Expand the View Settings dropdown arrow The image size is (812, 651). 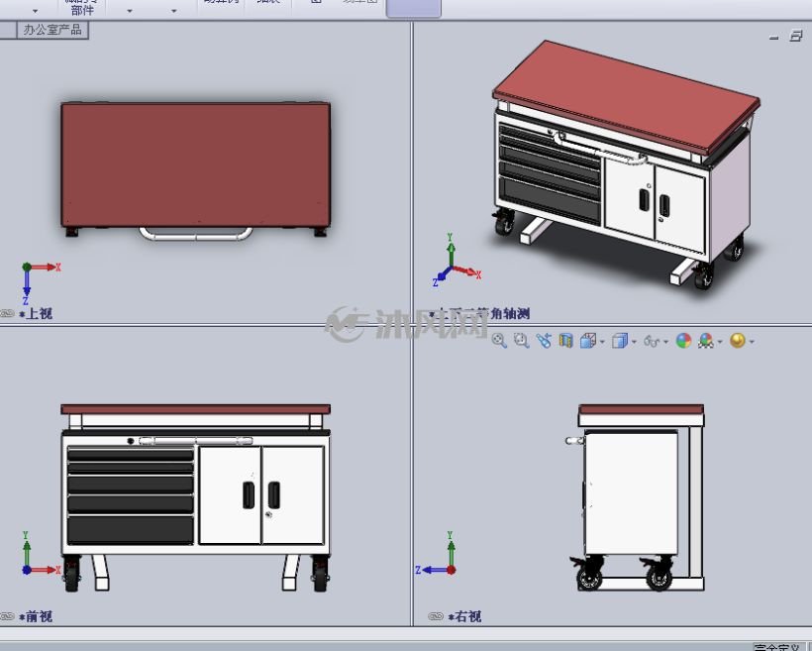click(752, 342)
